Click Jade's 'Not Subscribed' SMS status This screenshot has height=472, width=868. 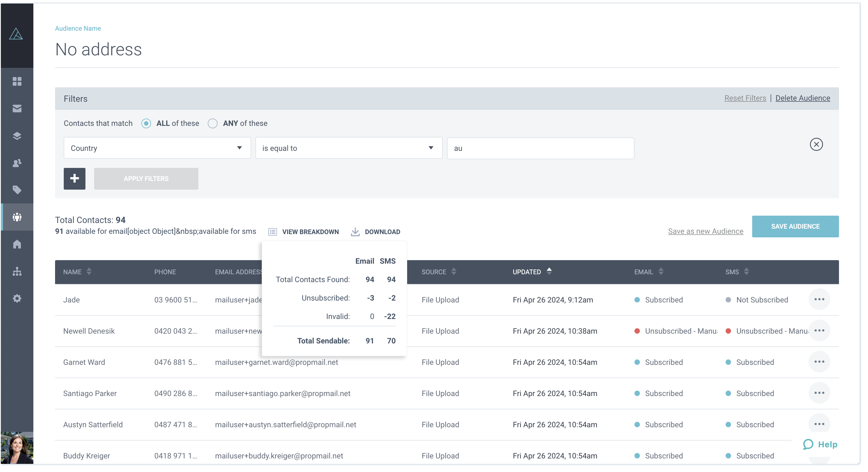[x=762, y=300]
